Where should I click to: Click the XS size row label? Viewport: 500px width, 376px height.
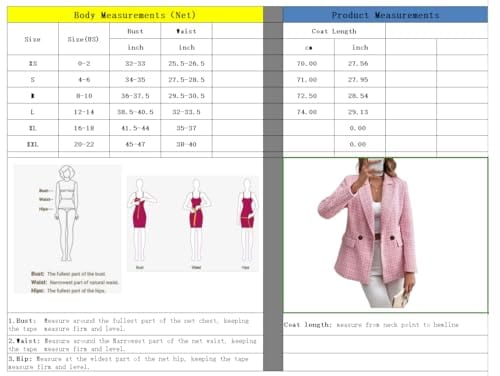[33, 63]
